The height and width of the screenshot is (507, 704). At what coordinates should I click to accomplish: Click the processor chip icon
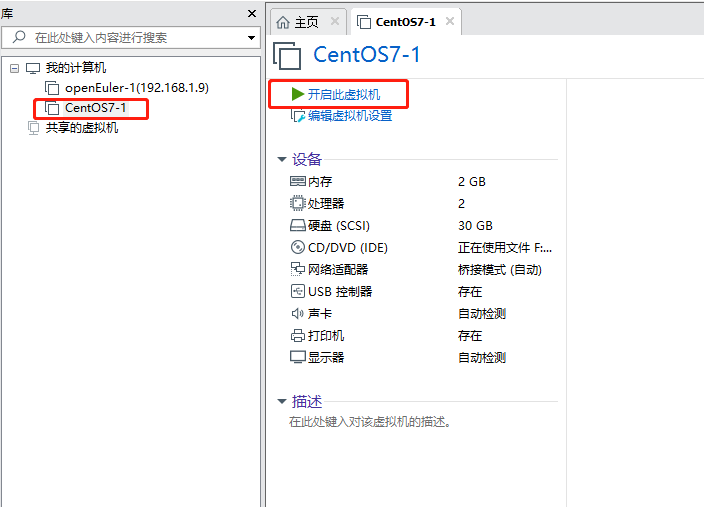pos(297,203)
